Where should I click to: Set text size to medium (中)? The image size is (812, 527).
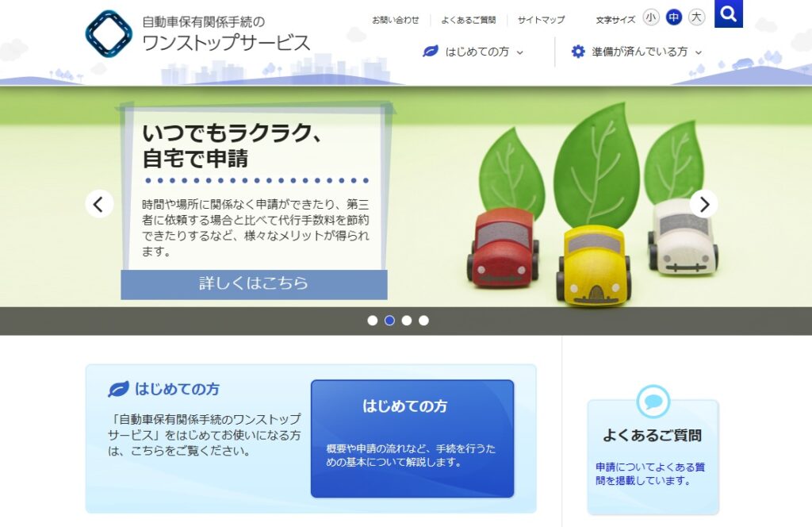[x=674, y=17]
